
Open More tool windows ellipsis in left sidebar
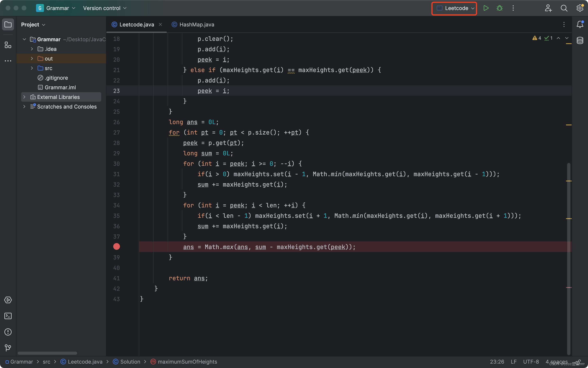(x=8, y=61)
